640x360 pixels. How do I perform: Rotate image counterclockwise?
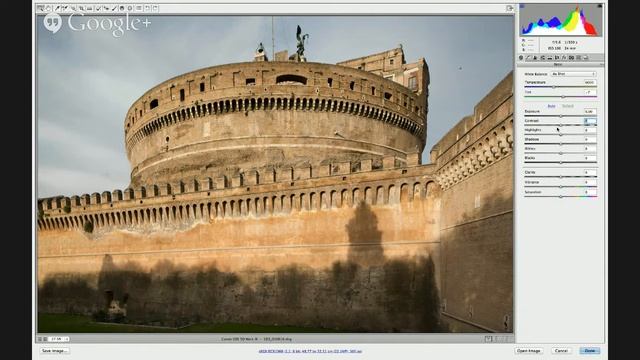tap(147, 8)
